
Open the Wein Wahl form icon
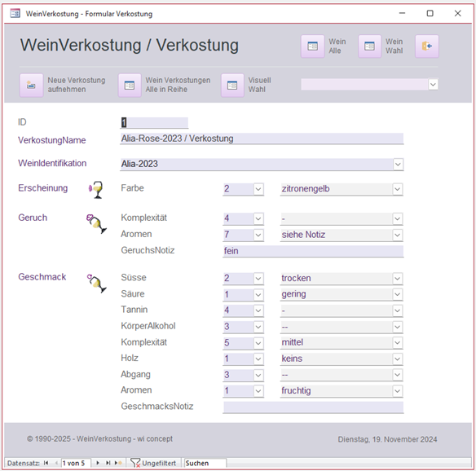coord(369,46)
